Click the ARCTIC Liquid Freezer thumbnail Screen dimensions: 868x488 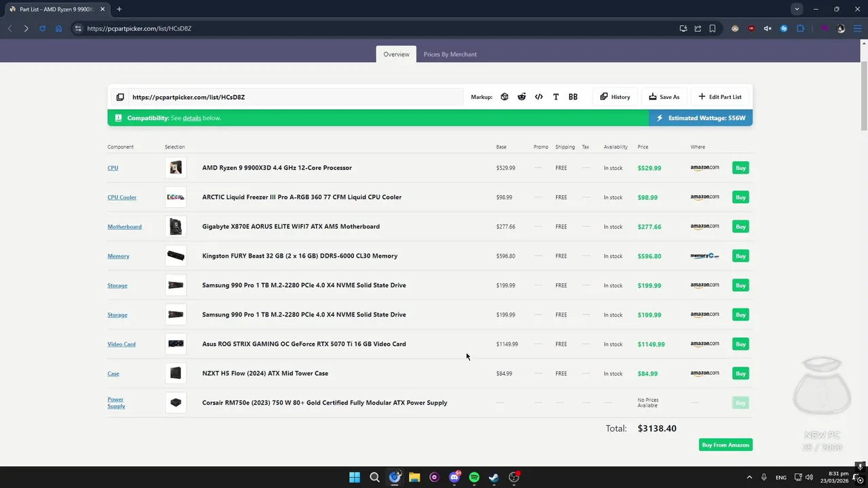point(176,197)
